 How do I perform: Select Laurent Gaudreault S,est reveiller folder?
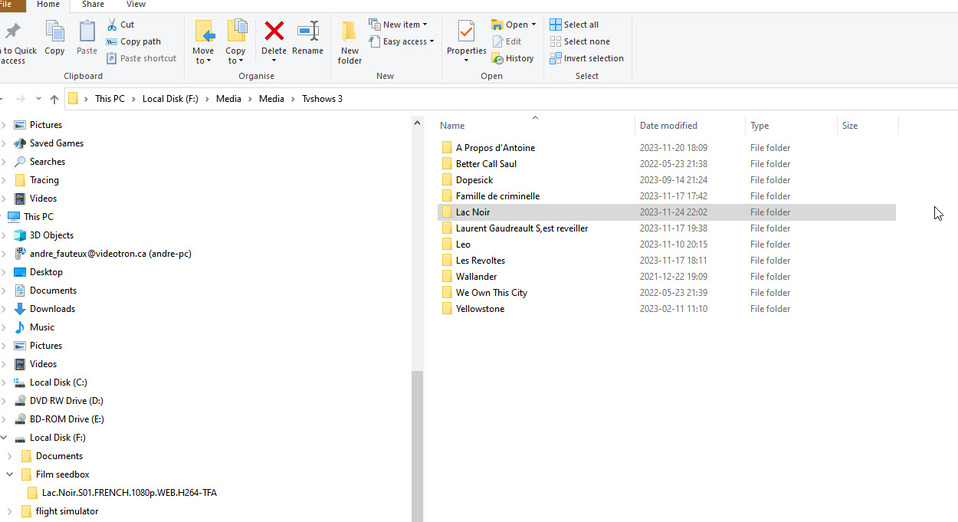pos(522,228)
